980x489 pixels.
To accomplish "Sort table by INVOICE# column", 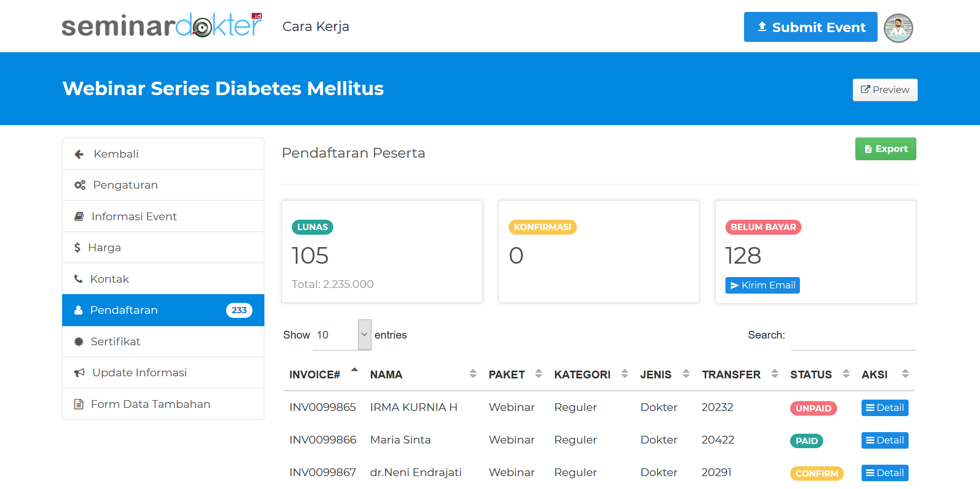I will 315,375.
